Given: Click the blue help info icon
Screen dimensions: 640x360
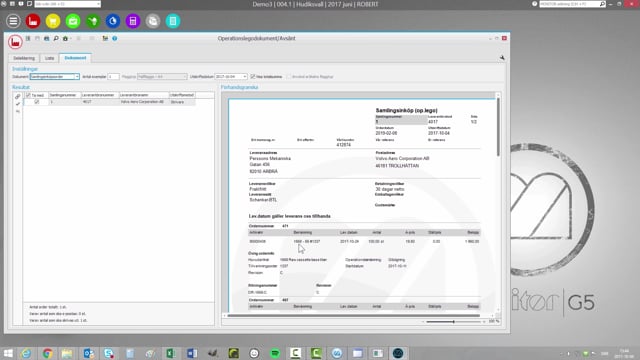Looking at the screenshot, I should pos(115,38).
